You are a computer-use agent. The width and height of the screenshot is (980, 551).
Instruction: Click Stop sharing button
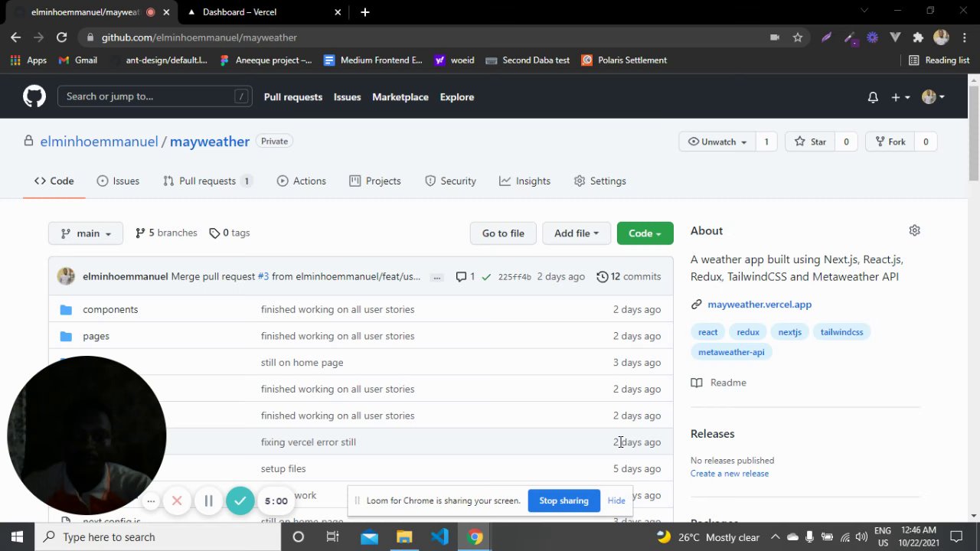click(563, 501)
